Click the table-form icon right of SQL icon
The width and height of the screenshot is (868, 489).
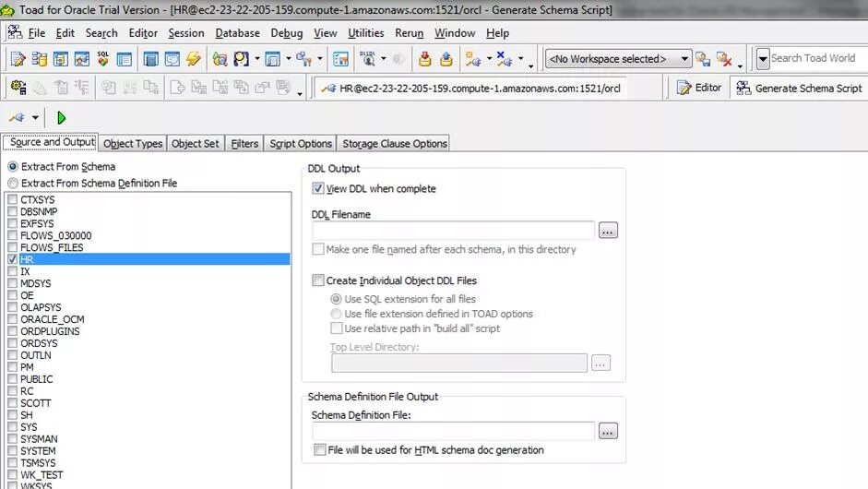click(124, 59)
